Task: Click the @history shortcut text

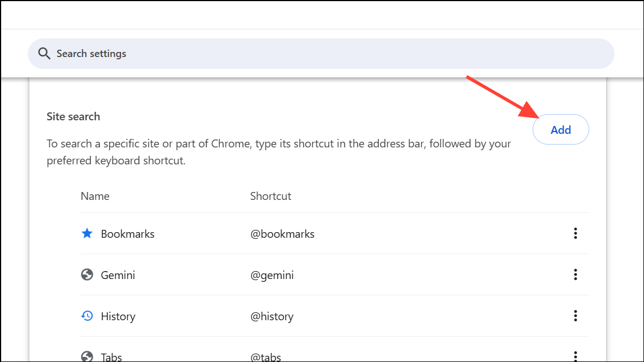Action: click(272, 316)
